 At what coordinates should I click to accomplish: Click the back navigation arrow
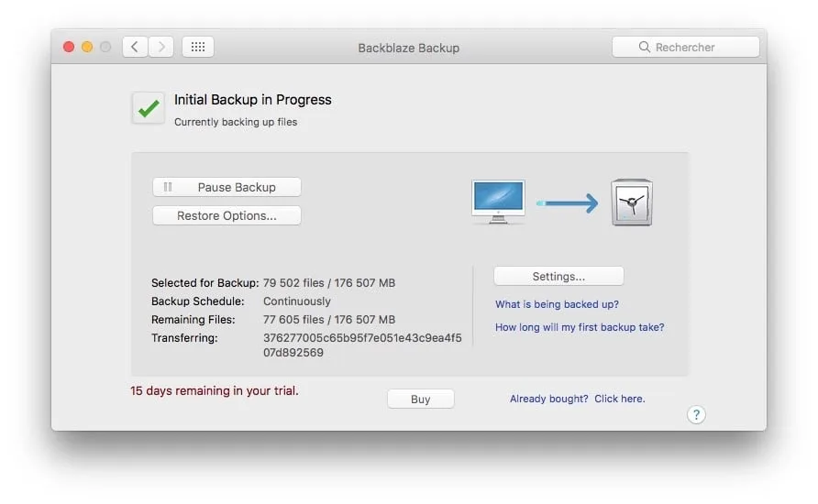click(x=135, y=47)
